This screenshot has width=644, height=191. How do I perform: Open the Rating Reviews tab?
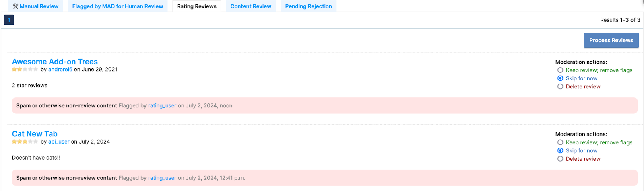pyautogui.click(x=197, y=6)
